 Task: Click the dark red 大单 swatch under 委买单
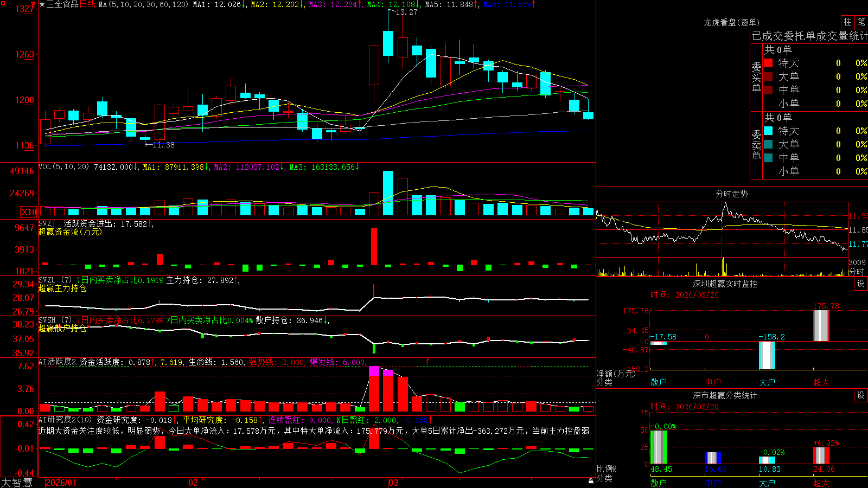click(x=768, y=76)
